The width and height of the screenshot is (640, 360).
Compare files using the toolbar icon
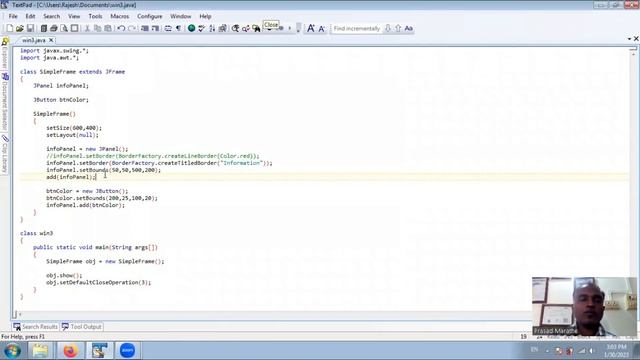pos(222,29)
